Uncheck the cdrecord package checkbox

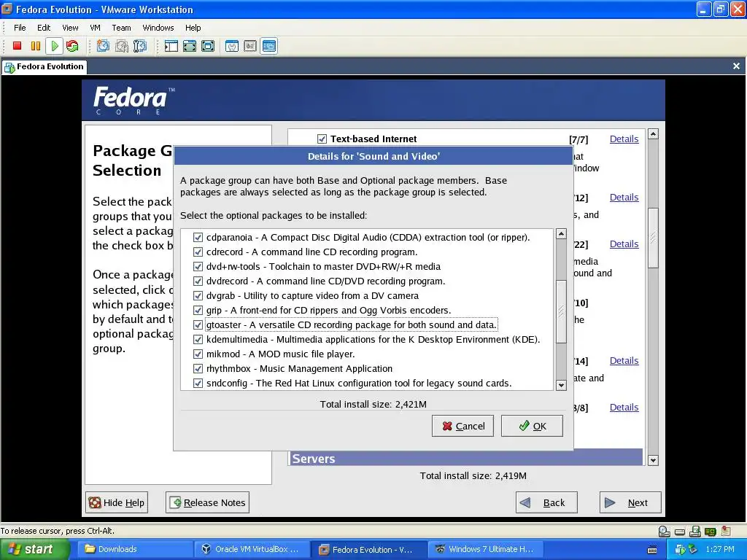(x=198, y=252)
